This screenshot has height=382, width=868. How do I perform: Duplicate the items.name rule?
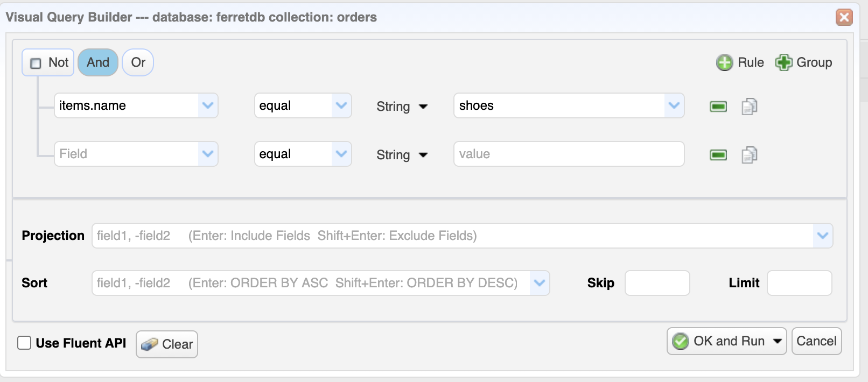tap(750, 106)
